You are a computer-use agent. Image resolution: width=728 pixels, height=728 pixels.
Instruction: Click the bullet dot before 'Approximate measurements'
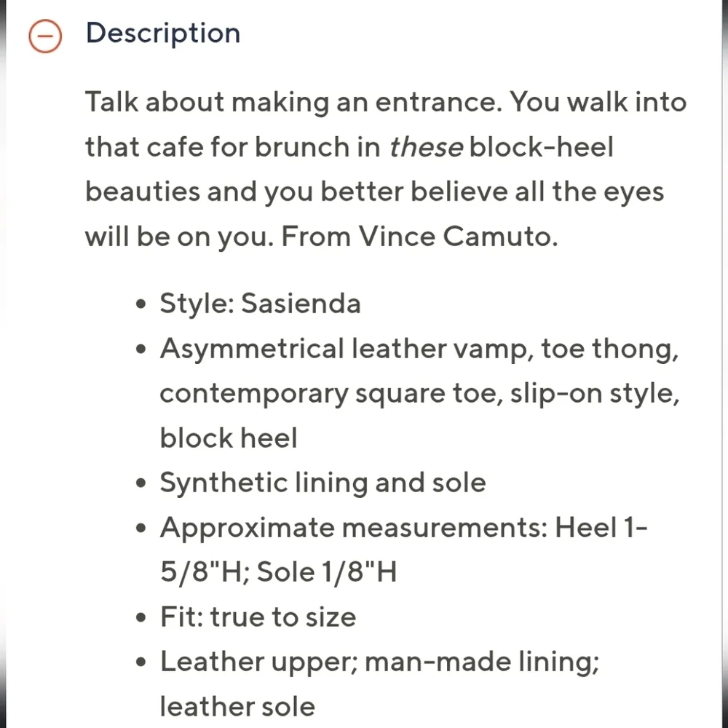(x=141, y=529)
